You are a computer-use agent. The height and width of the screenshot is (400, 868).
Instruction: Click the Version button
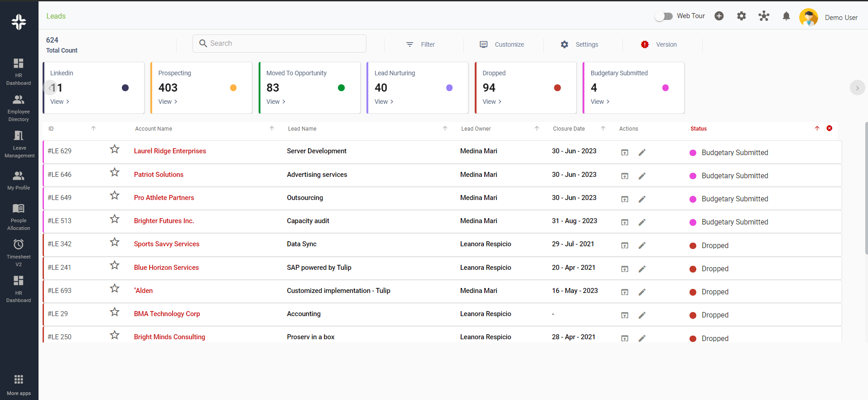pyautogui.click(x=659, y=44)
